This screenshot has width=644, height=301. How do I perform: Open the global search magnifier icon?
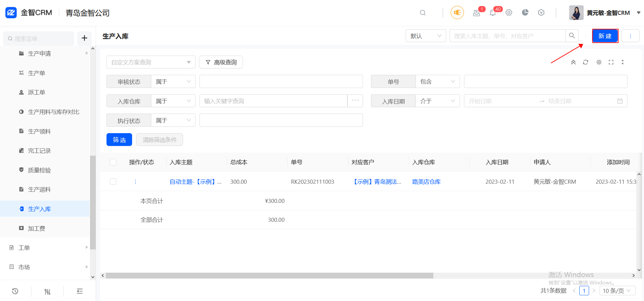tap(423, 13)
